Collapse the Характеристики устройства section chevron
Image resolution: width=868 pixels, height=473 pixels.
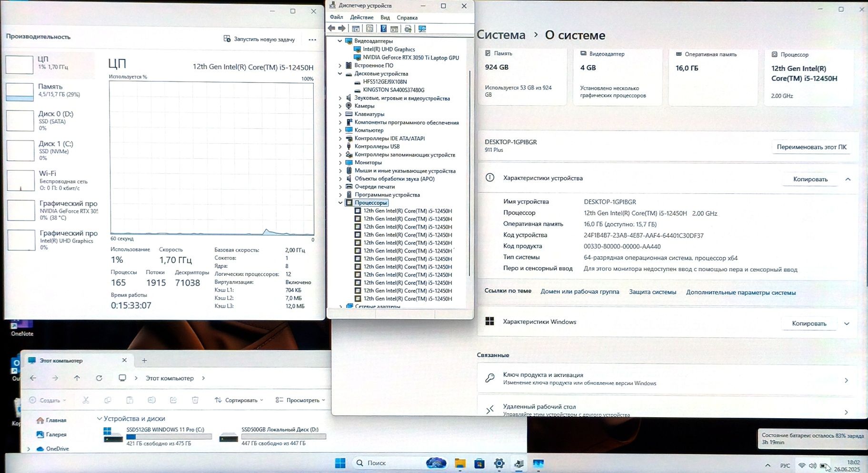848,179
